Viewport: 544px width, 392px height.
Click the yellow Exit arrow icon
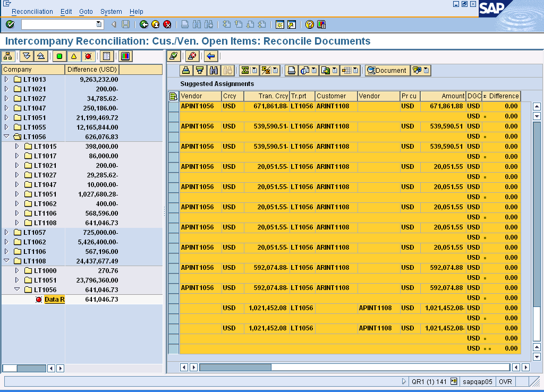(156, 24)
